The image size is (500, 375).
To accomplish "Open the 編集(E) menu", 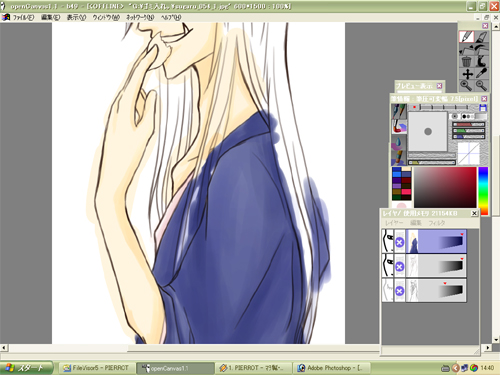I will coord(50,17).
